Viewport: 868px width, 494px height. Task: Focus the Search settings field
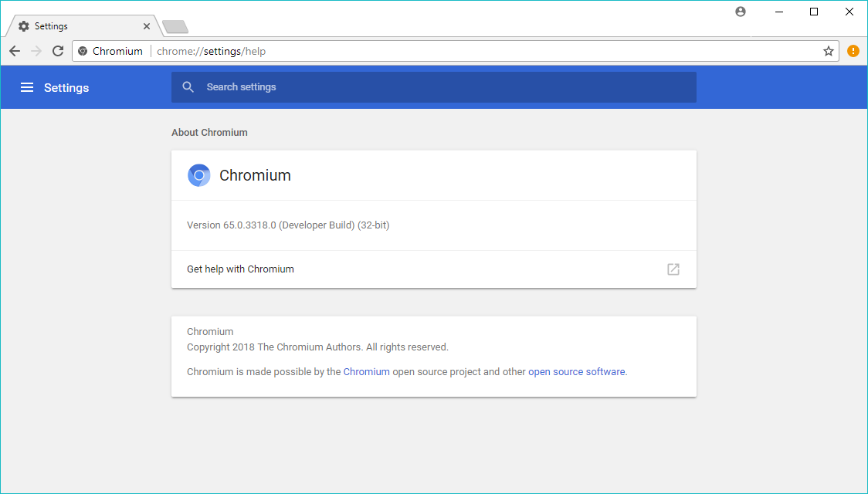click(448, 87)
